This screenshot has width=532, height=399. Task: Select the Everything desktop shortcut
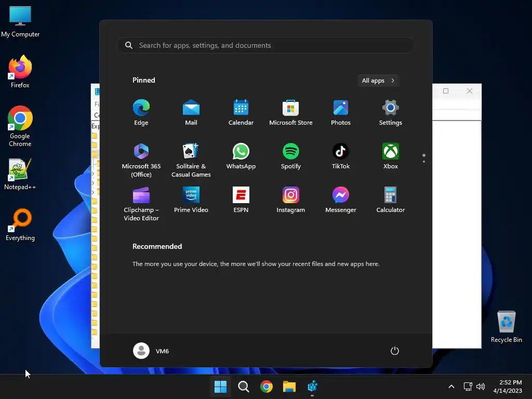click(20, 224)
